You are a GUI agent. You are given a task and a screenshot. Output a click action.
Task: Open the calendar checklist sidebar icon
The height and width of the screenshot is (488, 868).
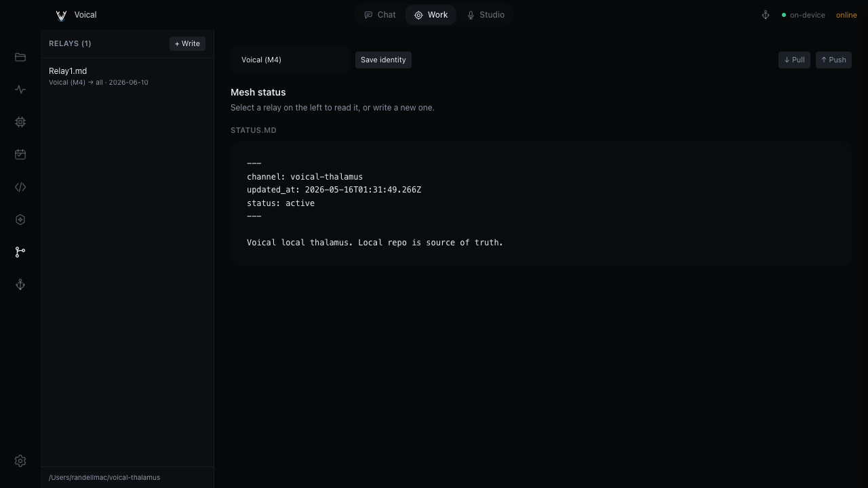20,155
